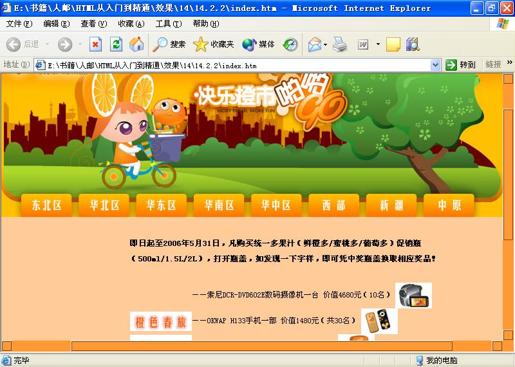This screenshot has width=515, height=367.
Task: Click the Forward arrow toolbar button
Action: (x=65, y=44)
